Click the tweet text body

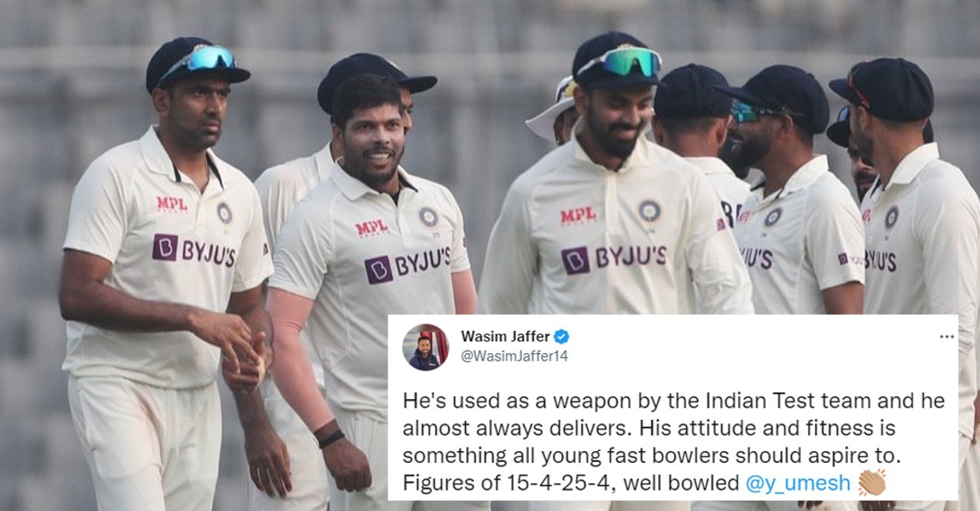[674, 442]
